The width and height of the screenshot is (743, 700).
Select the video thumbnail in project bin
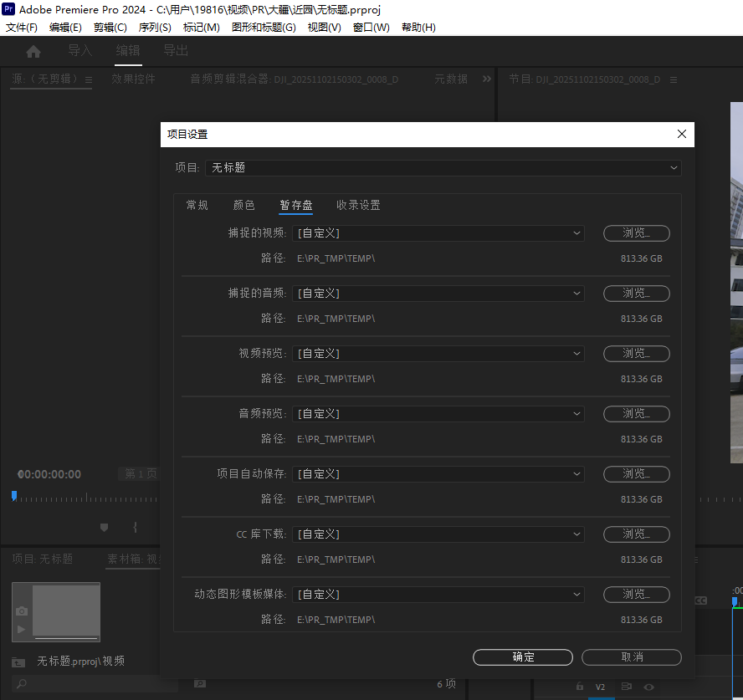tap(56, 611)
